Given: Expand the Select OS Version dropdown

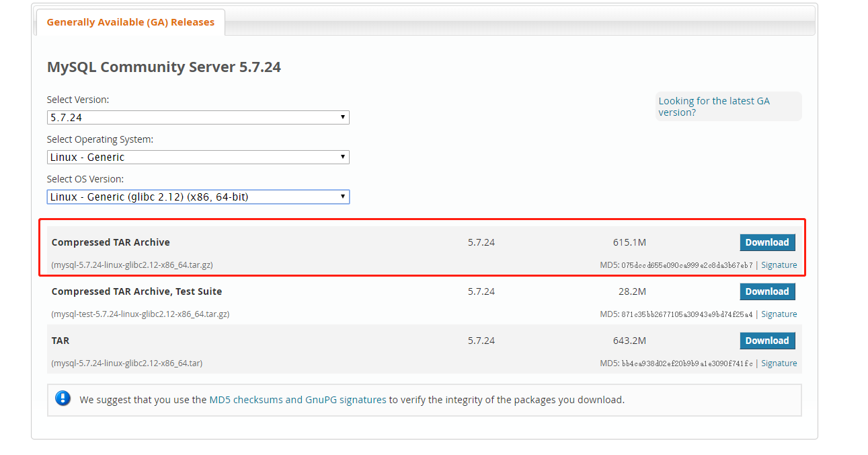Looking at the screenshot, I should point(198,197).
